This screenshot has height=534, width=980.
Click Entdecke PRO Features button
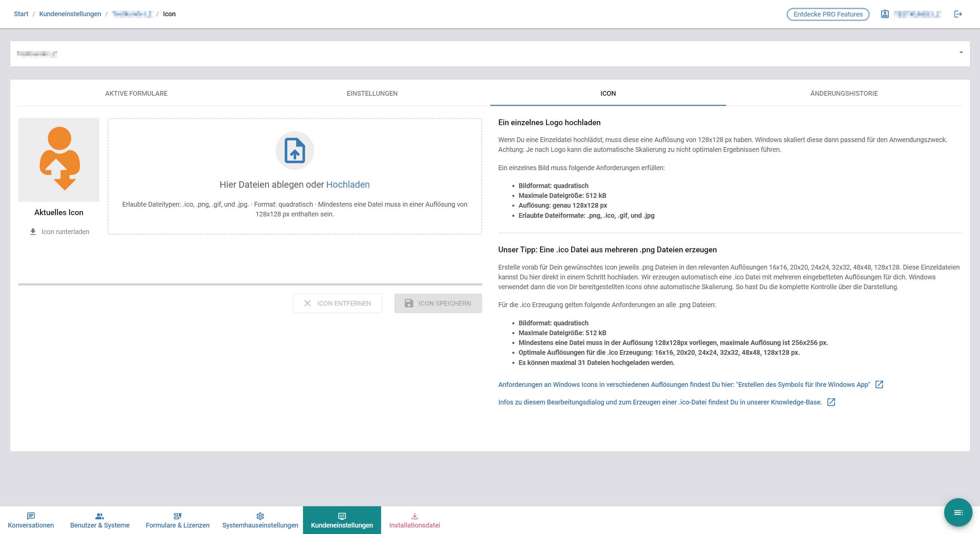coord(827,14)
